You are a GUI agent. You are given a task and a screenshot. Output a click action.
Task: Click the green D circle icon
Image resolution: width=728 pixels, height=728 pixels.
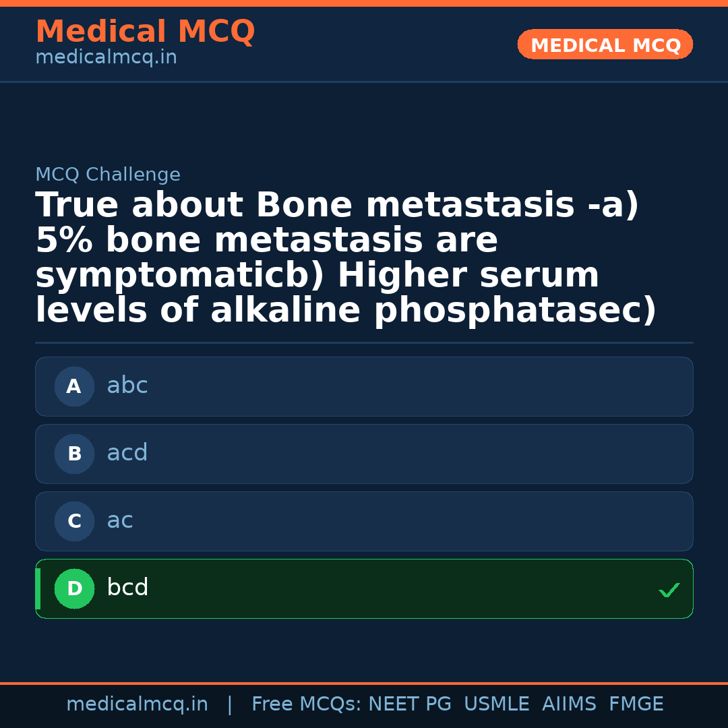(x=74, y=589)
